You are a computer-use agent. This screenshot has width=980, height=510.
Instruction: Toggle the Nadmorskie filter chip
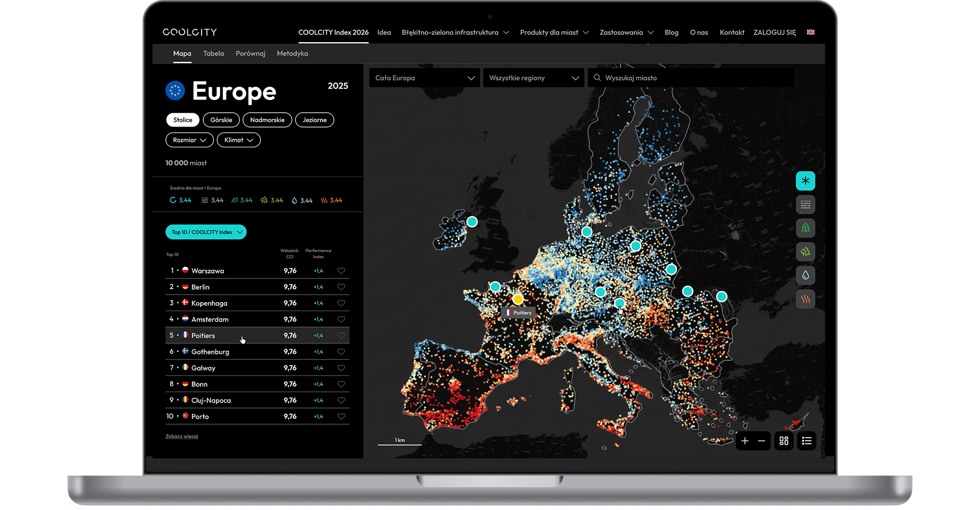pos(267,120)
